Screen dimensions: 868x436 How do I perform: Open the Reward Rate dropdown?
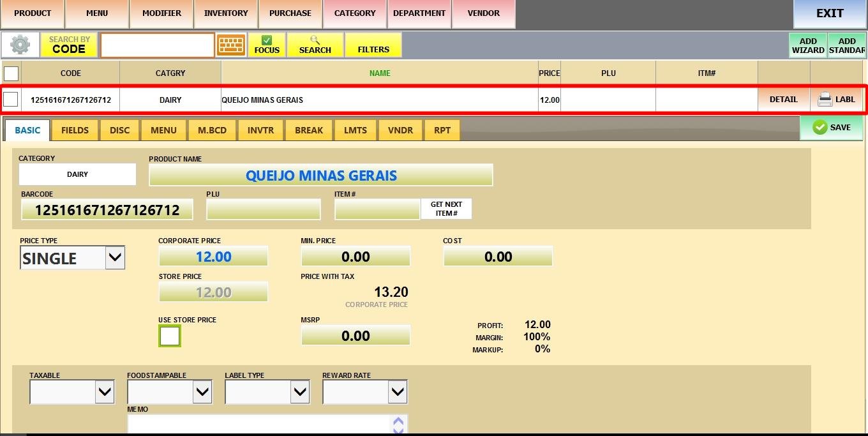pyautogui.click(x=397, y=392)
